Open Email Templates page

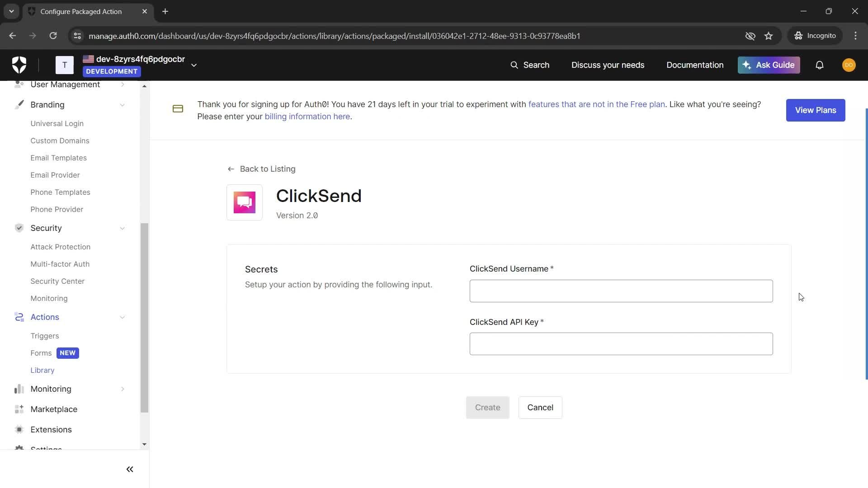click(x=58, y=158)
